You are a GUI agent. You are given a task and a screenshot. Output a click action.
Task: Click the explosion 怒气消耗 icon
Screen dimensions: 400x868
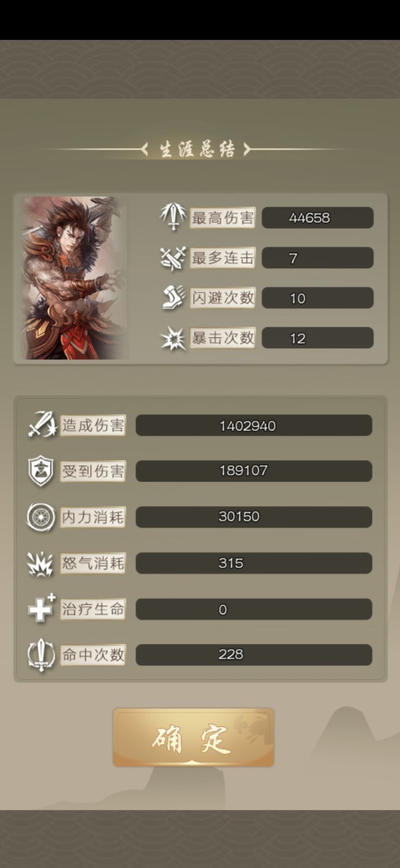[x=41, y=564]
